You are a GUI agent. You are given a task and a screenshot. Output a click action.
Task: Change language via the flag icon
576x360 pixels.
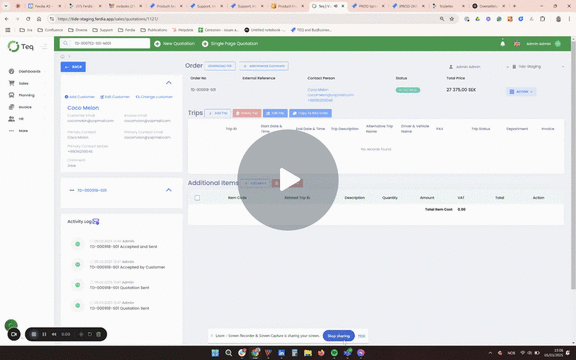point(517,44)
